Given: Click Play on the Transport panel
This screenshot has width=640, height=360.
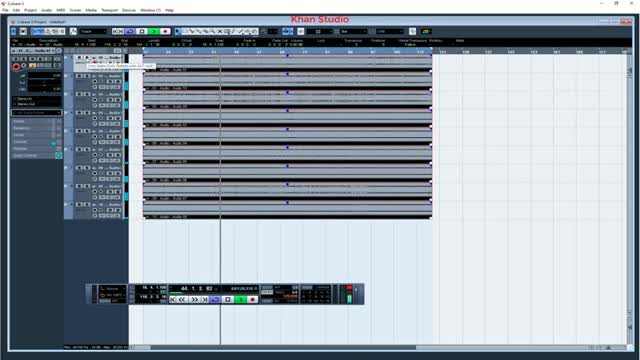Looking at the screenshot, I should [x=241, y=300].
